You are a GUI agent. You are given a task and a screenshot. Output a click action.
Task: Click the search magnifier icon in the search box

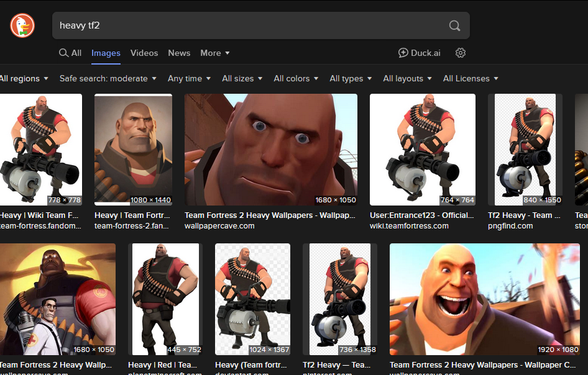click(454, 25)
